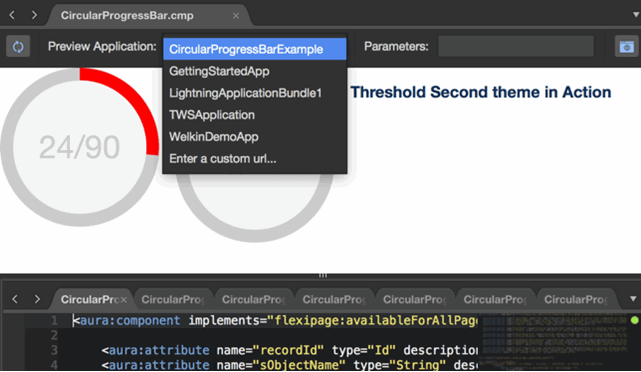Click the Preview Application label
The image size is (641, 372).
coord(102,47)
